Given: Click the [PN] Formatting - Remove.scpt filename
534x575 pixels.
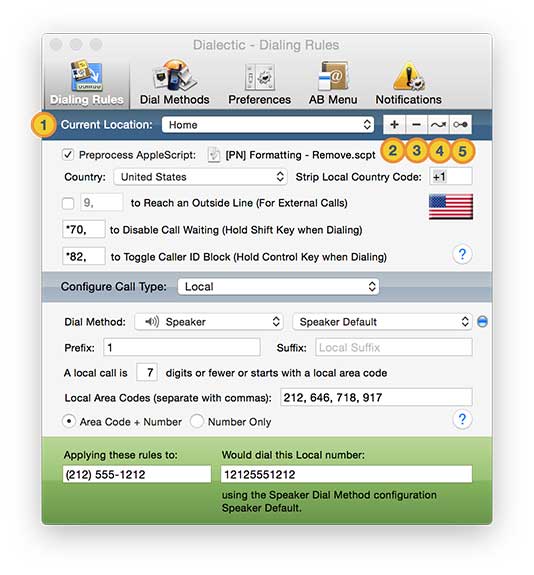Looking at the screenshot, I should pos(300,155).
